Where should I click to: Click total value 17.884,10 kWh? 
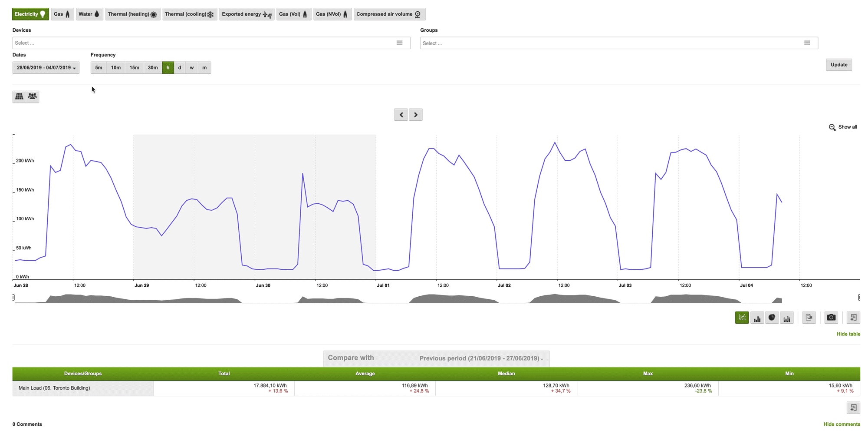(270, 385)
